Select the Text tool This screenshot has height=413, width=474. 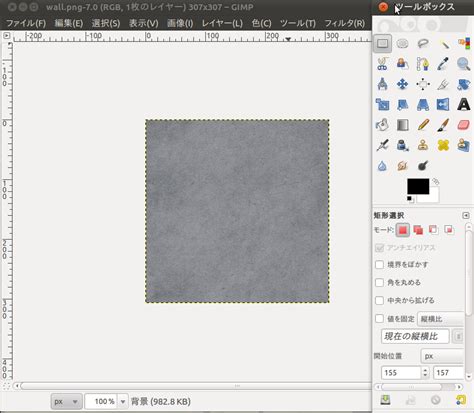[x=464, y=104]
